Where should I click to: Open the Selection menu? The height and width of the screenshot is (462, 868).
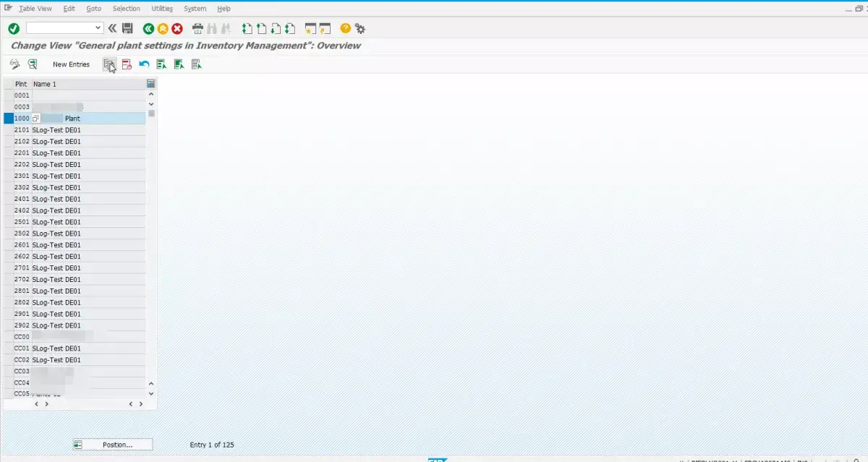point(127,9)
